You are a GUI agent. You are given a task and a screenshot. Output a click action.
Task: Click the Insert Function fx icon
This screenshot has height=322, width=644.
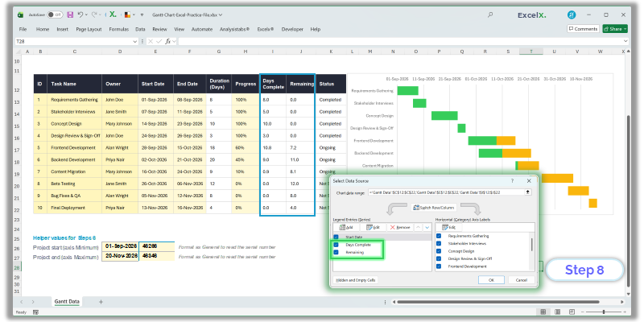click(168, 41)
